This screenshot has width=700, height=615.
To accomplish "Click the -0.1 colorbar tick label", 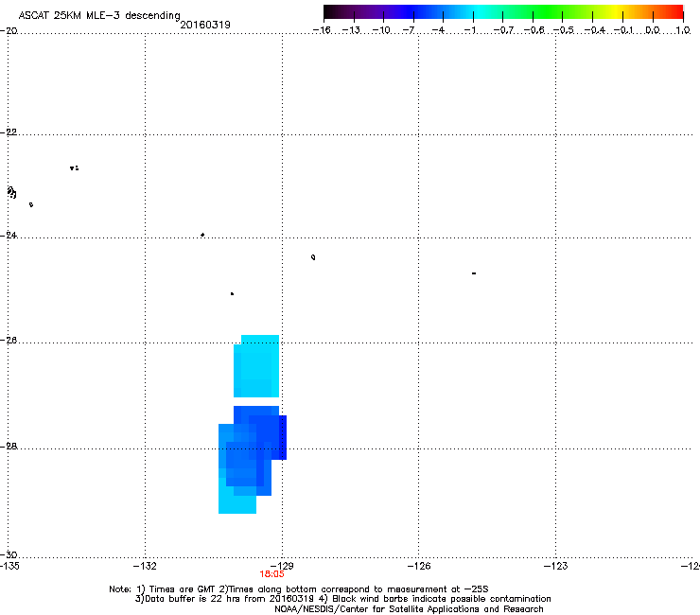I will coord(623,30).
